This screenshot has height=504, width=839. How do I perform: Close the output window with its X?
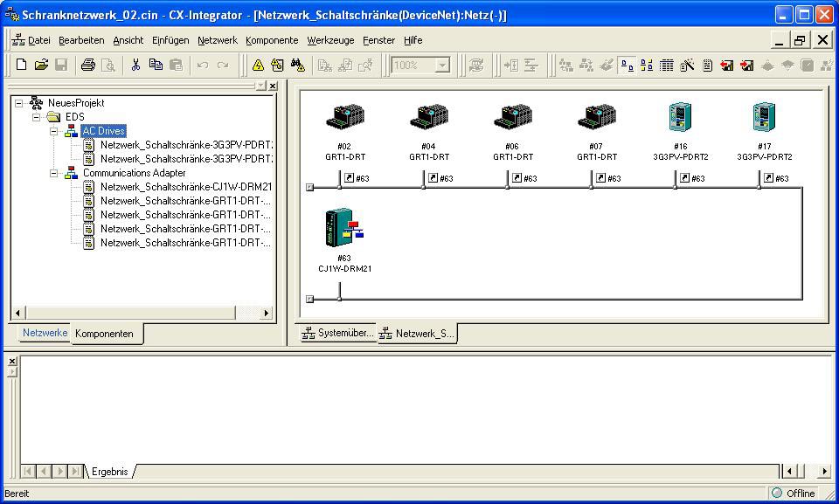point(11,361)
